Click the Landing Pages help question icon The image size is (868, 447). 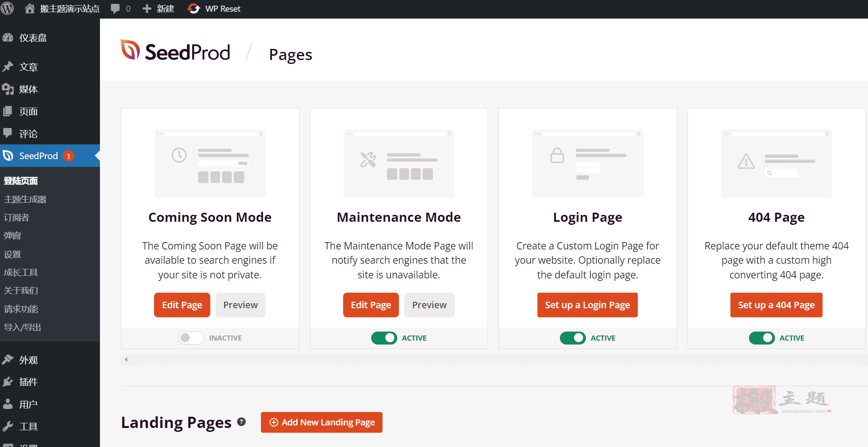tap(241, 422)
